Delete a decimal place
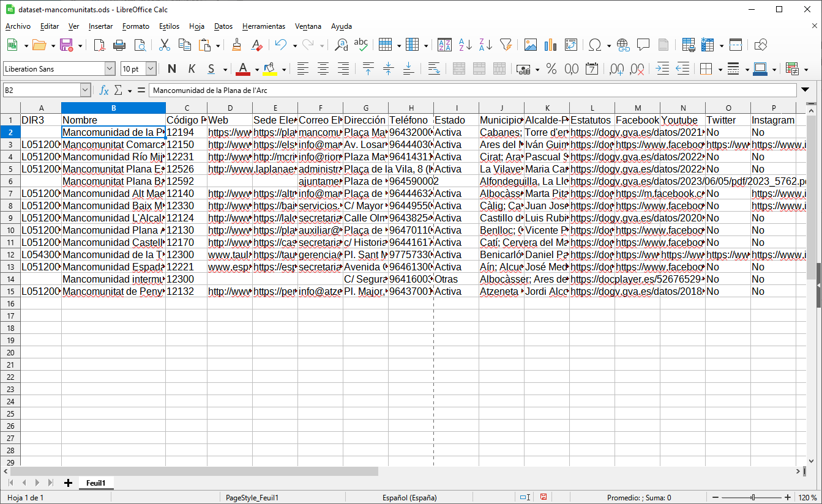 [x=637, y=69]
